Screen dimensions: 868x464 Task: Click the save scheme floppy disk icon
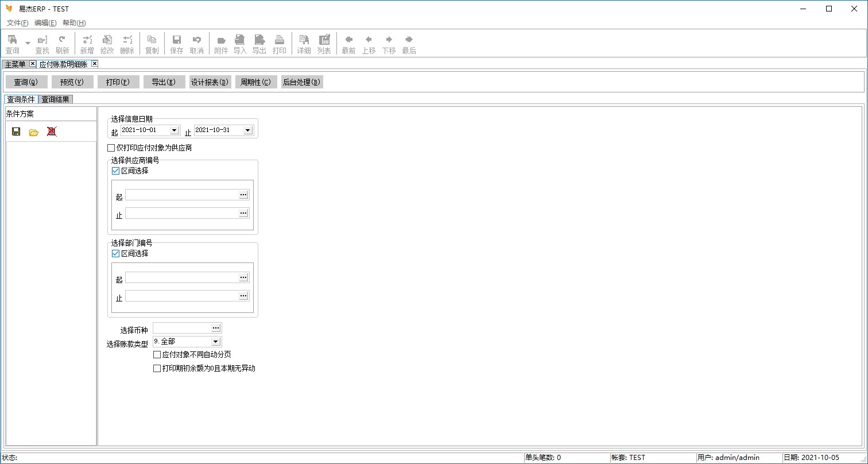pos(16,132)
